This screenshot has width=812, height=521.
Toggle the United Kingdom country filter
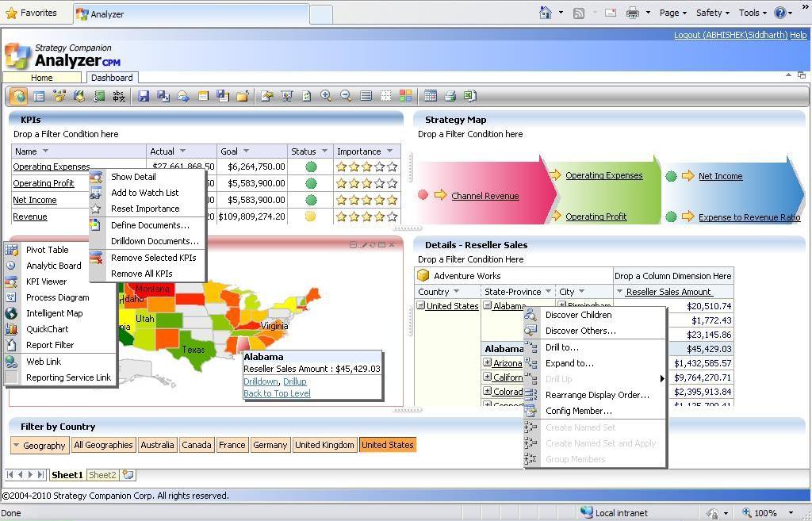tap(324, 445)
